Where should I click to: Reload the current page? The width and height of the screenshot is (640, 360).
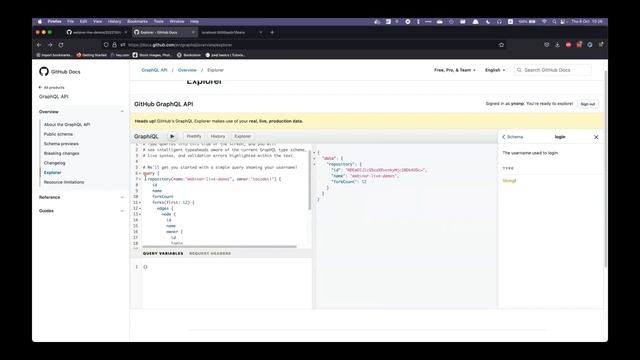[61, 45]
